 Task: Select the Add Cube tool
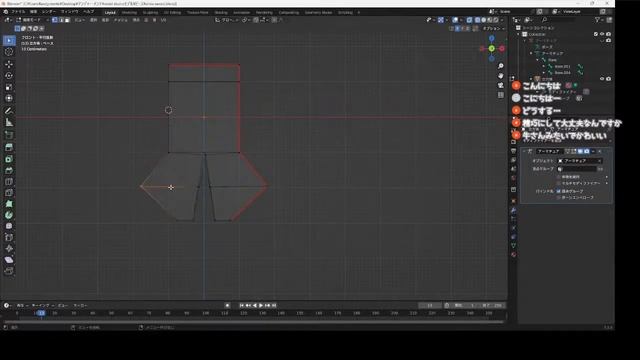[9, 135]
